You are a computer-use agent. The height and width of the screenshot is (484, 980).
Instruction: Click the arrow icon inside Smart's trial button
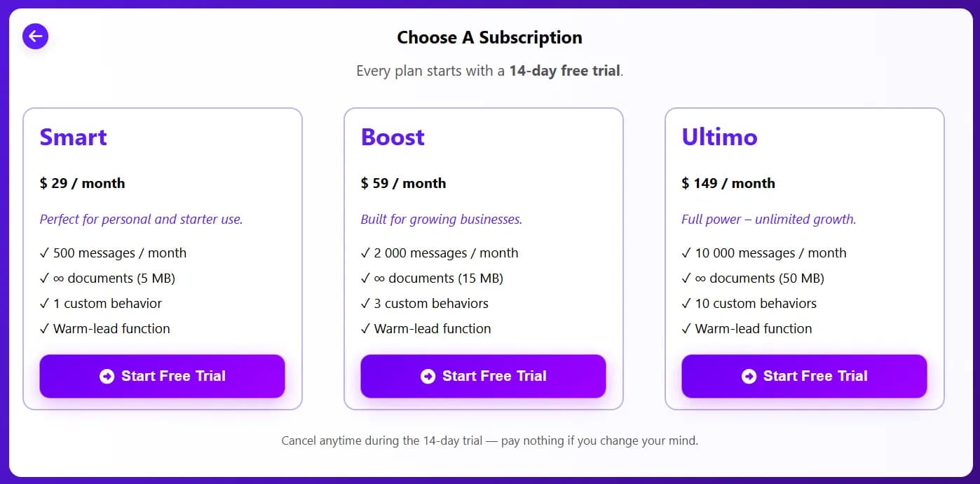107,376
